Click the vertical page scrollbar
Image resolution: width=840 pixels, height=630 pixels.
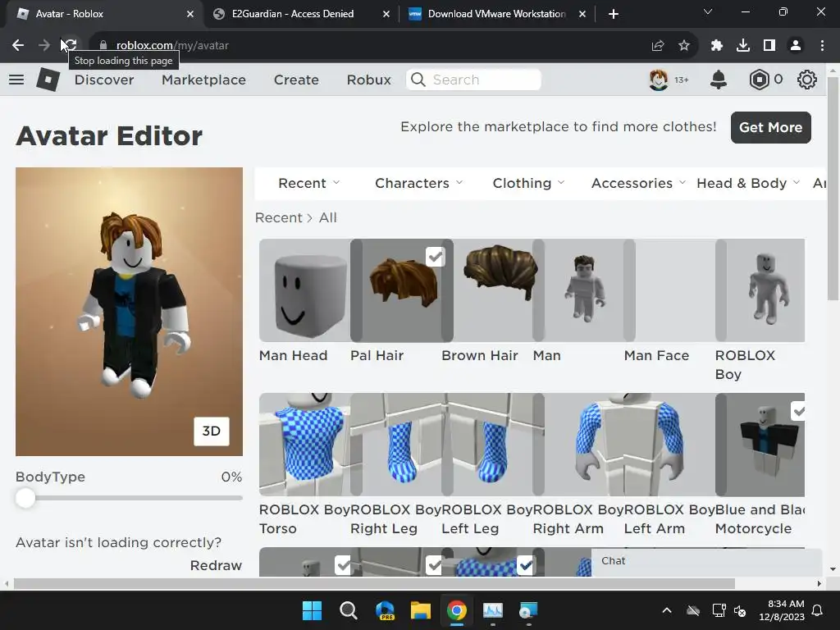833,189
